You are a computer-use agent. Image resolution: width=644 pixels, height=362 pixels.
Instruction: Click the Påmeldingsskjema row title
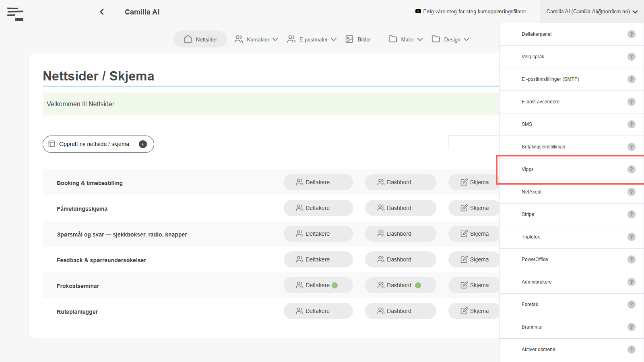coord(82,209)
